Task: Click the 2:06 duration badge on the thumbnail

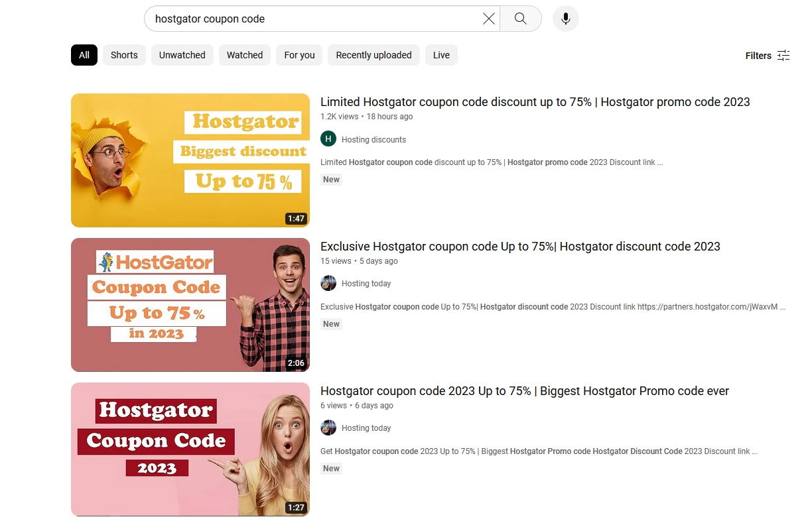Action: tap(296, 363)
